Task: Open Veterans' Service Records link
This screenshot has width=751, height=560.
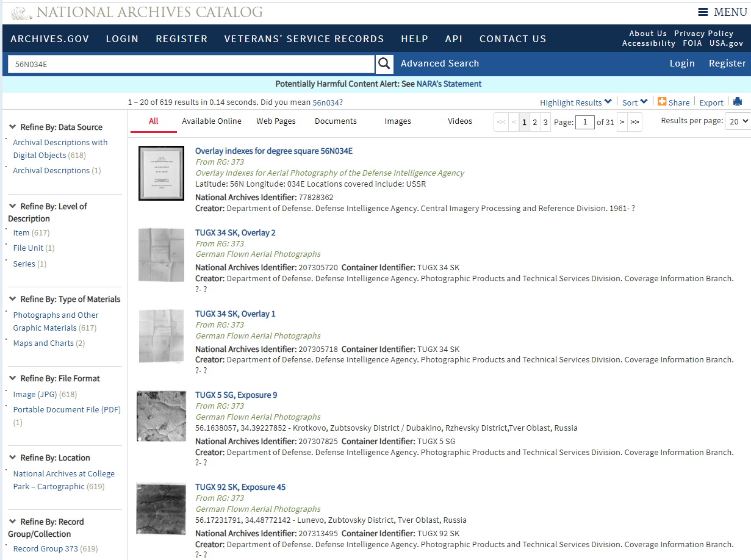Action: click(x=304, y=39)
